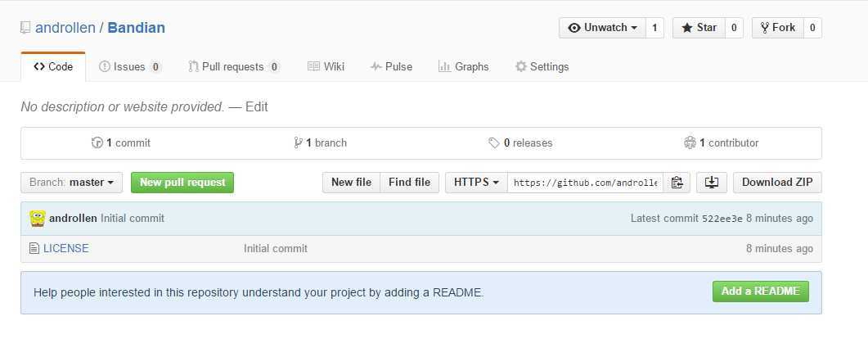The height and width of the screenshot is (339, 868).
Task: Click the Graphs tab bar chart icon
Action: tap(444, 66)
